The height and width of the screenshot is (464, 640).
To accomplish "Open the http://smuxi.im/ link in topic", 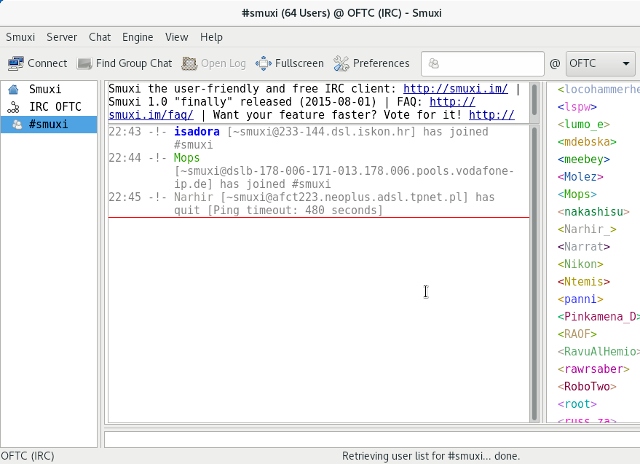I will 456,89.
